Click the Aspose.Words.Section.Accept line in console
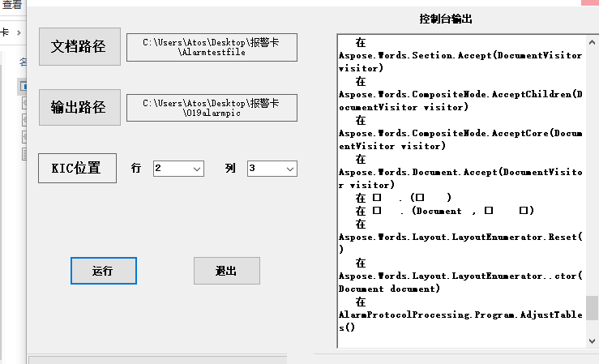This screenshot has height=364, width=599. click(460, 56)
